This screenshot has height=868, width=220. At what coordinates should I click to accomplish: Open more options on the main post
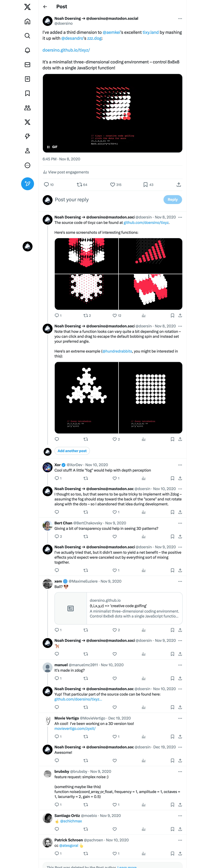pyautogui.click(x=180, y=19)
